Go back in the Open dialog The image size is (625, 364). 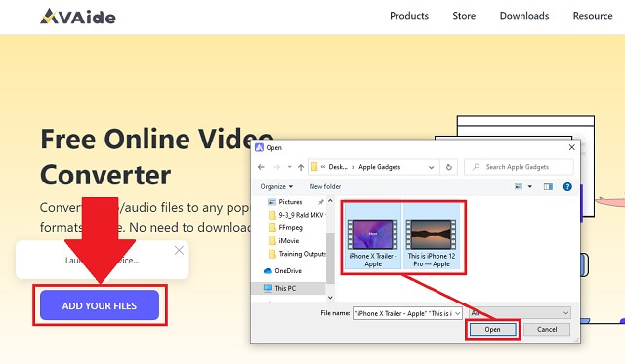(x=261, y=167)
